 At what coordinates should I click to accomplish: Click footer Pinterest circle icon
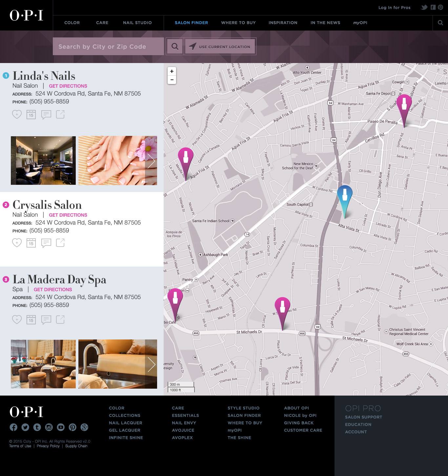coord(72,427)
